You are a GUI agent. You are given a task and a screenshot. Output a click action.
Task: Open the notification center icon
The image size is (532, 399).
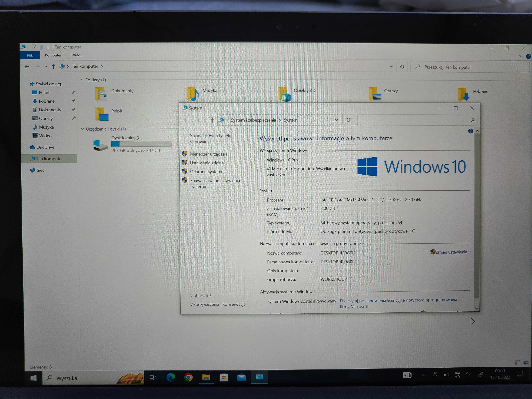tap(520, 374)
